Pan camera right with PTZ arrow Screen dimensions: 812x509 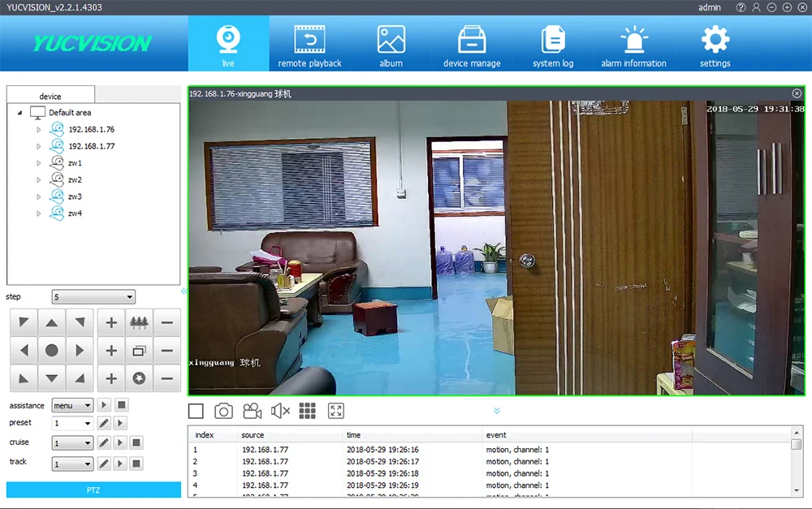pyautogui.click(x=80, y=350)
